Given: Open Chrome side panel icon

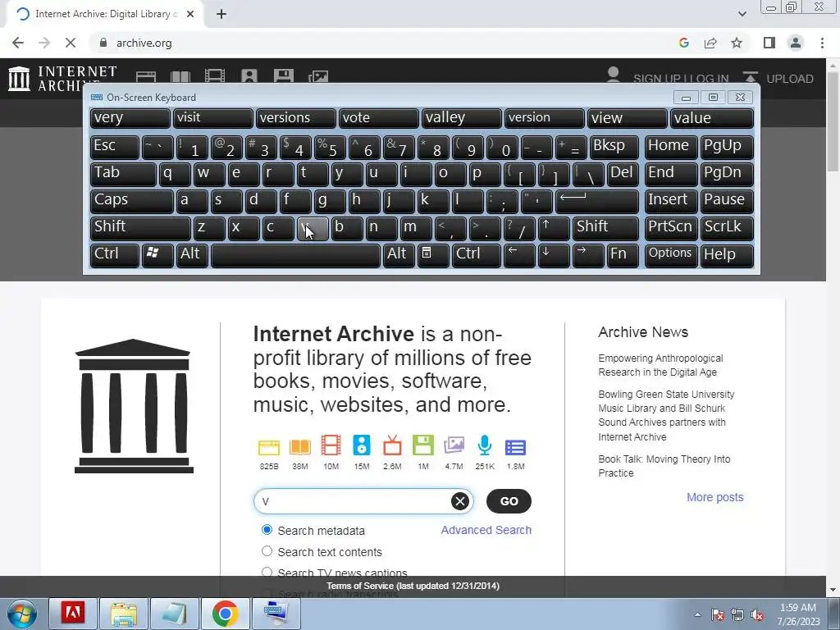Looking at the screenshot, I should (x=769, y=43).
